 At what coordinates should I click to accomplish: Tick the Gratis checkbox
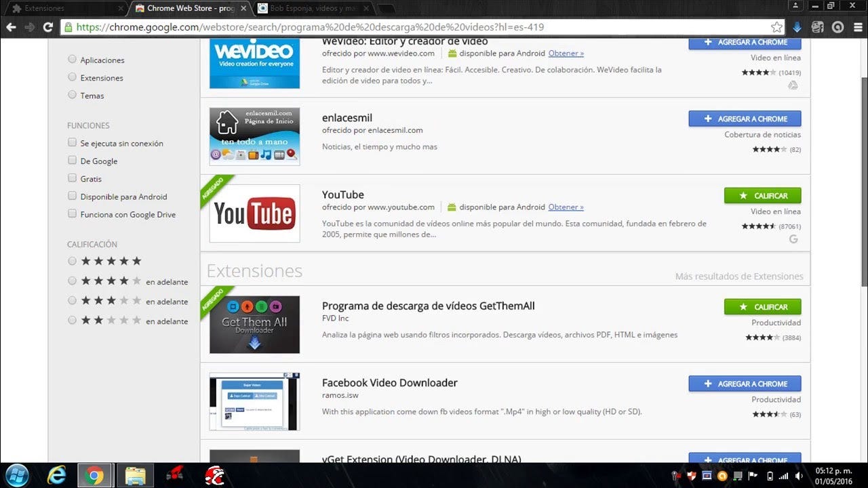click(x=72, y=178)
